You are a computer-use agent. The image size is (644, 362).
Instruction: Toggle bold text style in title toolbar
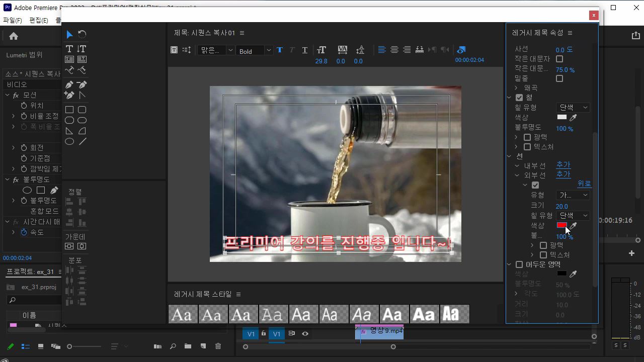point(280,50)
